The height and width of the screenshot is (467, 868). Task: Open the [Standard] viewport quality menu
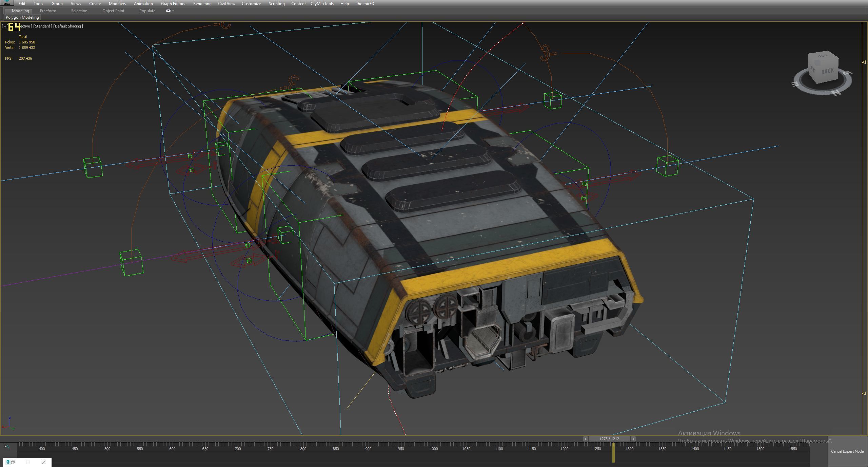point(43,26)
